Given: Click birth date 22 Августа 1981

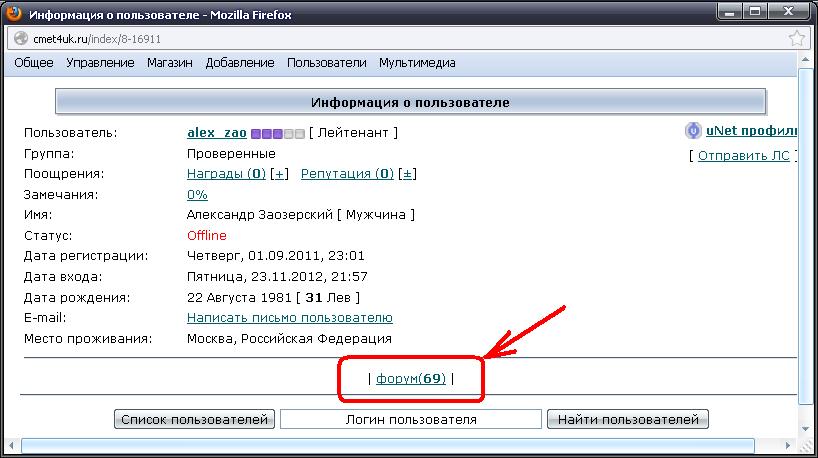Looking at the screenshot, I should (239, 298).
